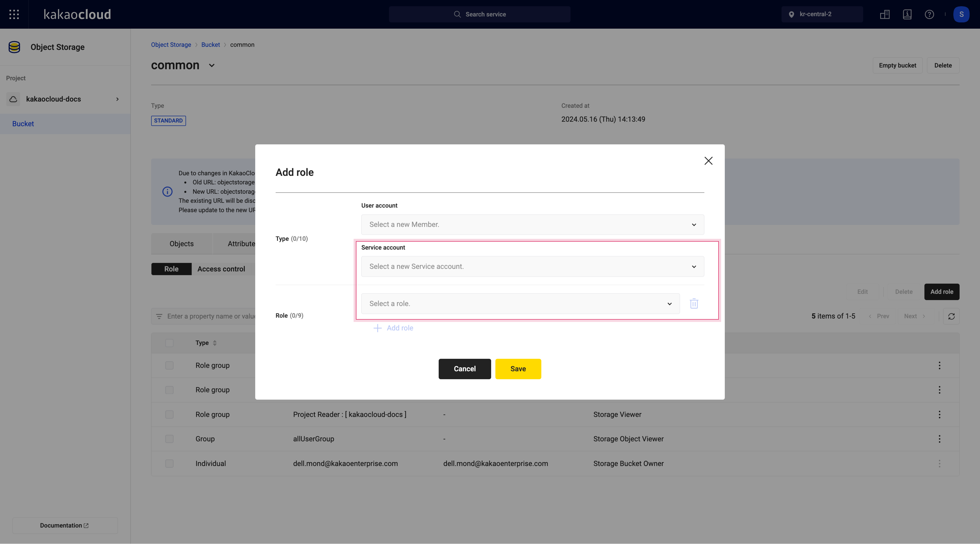The height and width of the screenshot is (544, 980).
Task: Check the allUserGroup Group row checkbox
Action: pyautogui.click(x=169, y=439)
